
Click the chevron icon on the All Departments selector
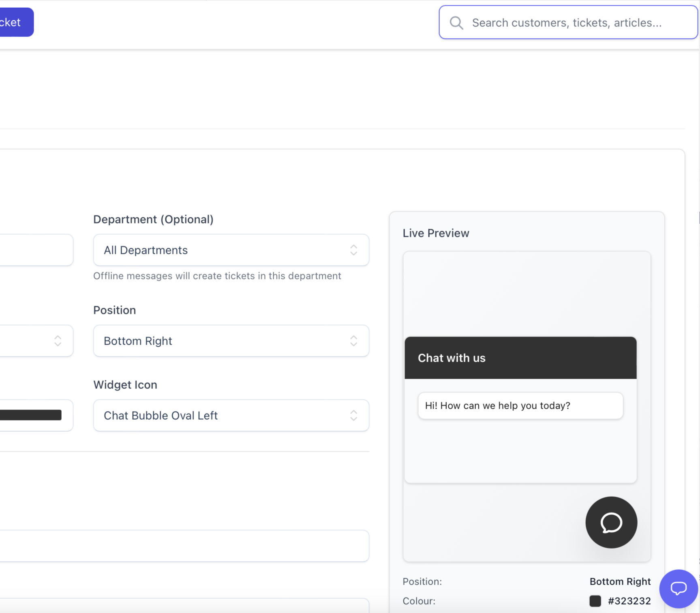pyautogui.click(x=353, y=250)
